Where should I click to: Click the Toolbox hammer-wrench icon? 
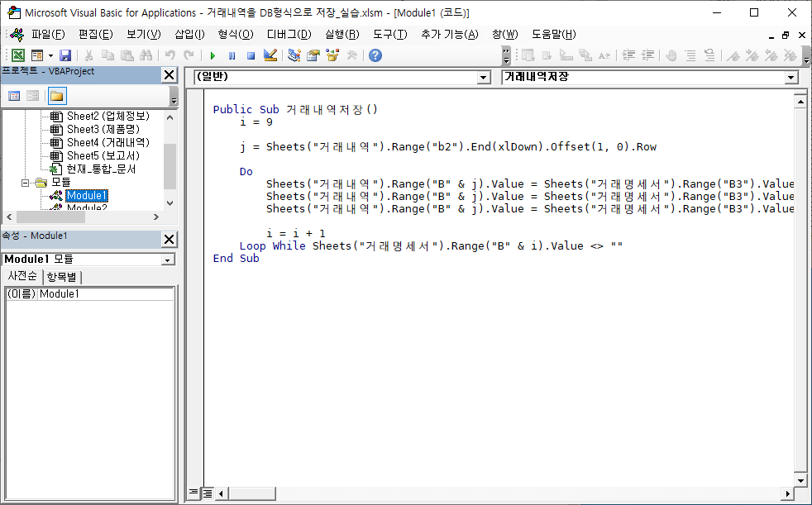click(x=351, y=55)
